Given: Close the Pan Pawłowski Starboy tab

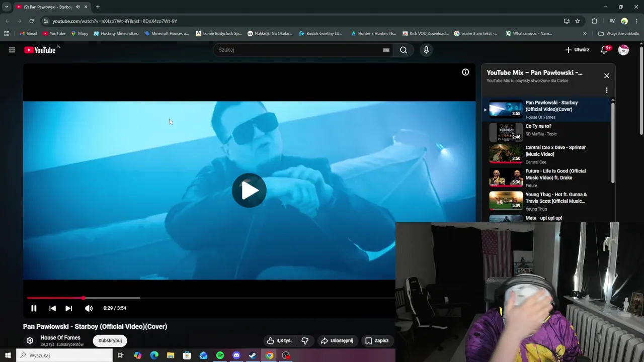Looking at the screenshot, I should [x=86, y=7].
